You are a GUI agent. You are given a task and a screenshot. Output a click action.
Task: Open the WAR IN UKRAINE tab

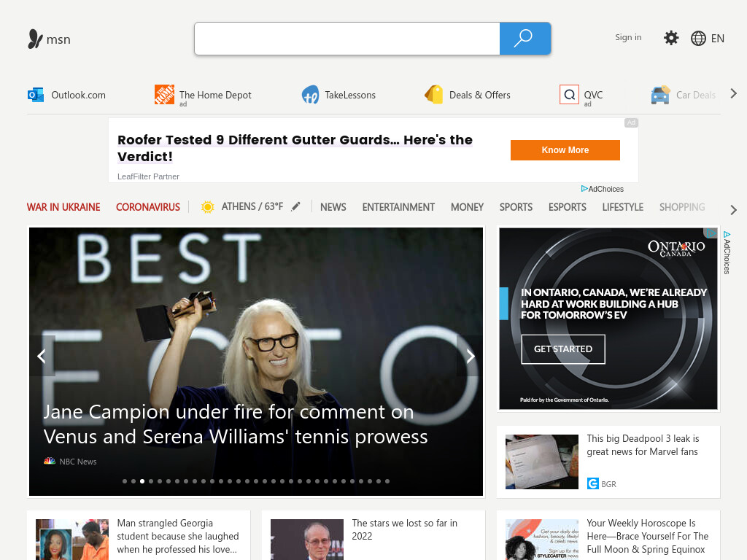pyautogui.click(x=63, y=207)
